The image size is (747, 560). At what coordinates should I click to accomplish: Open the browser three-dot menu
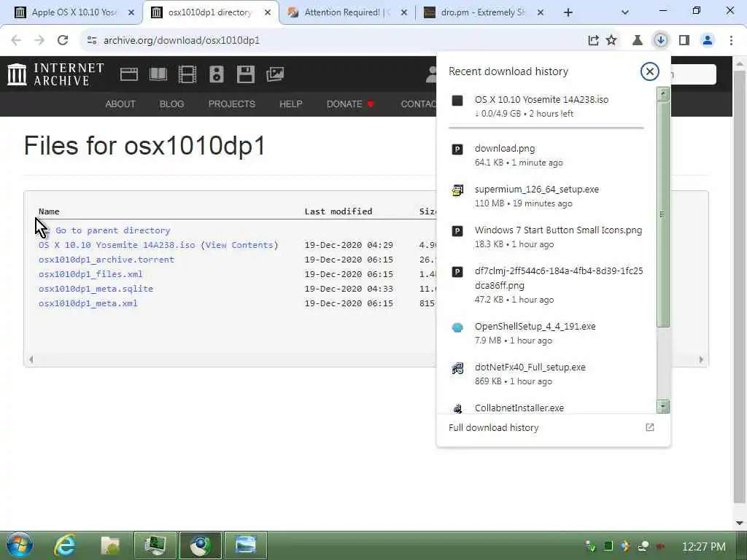point(731,41)
